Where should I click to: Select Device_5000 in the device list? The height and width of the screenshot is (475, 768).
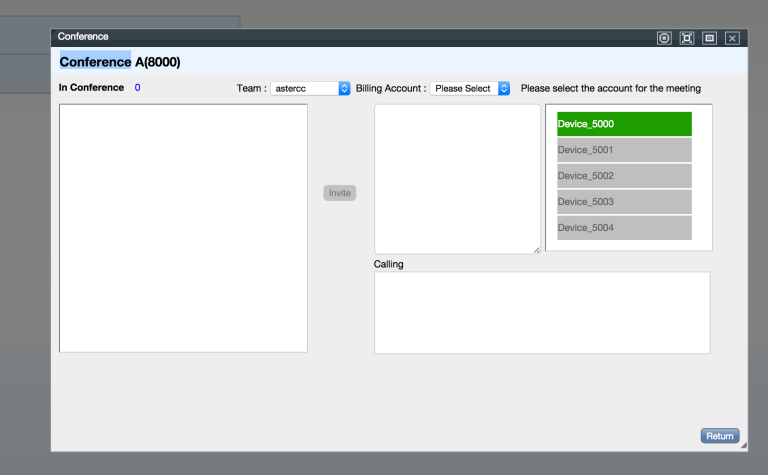(624, 124)
